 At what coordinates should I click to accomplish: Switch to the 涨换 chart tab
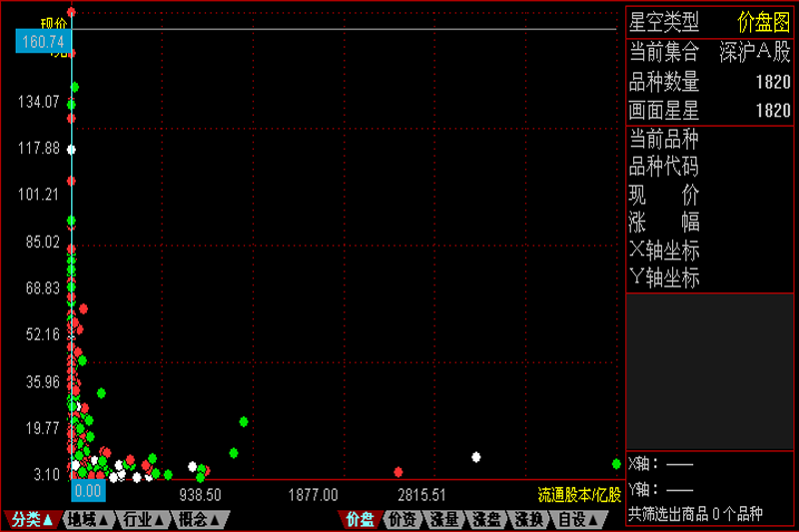click(x=529, y=520)
